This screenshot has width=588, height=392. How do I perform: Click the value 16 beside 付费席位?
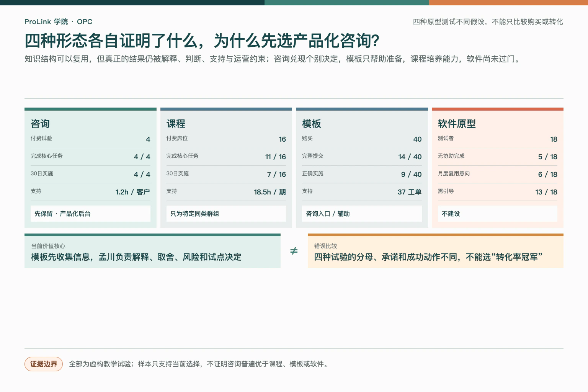(283, 139)
